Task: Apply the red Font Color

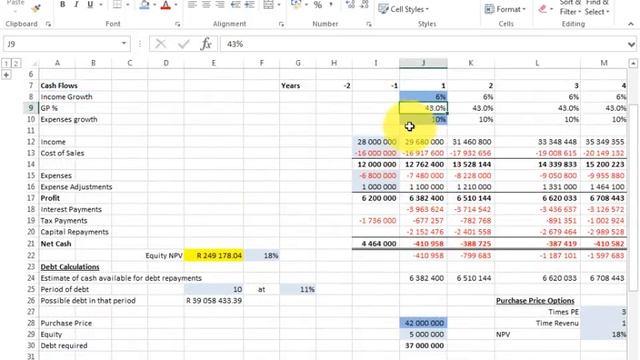Action: (x=166, y=4)
